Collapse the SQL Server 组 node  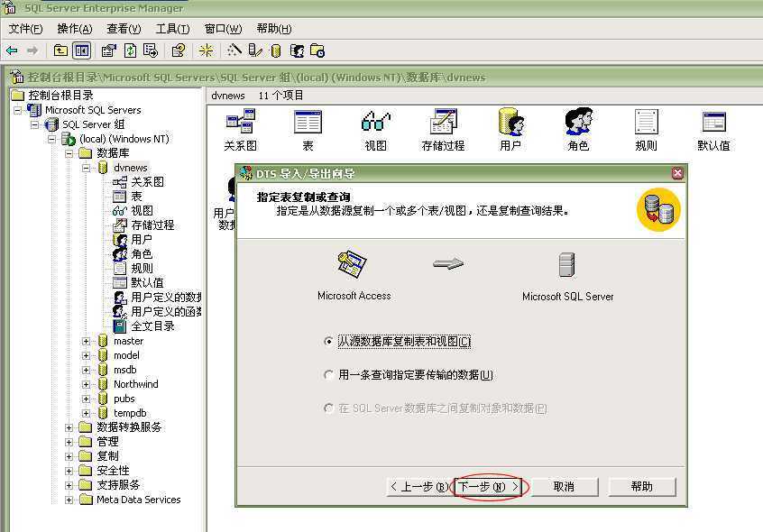point(34,125)
